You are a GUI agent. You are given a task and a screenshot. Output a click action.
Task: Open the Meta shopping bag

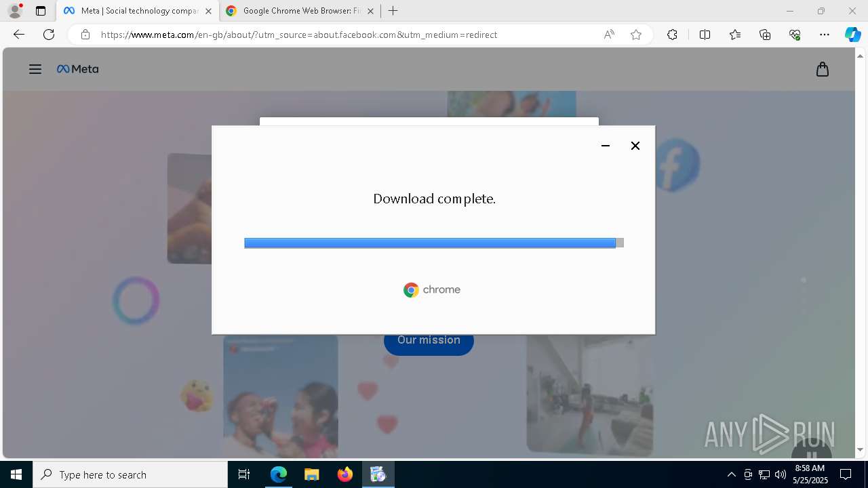(x=823, y=69)
